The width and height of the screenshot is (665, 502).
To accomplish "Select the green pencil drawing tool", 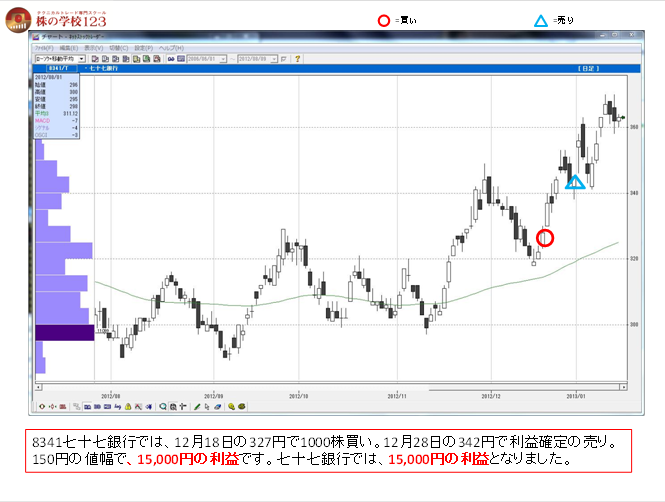I will (x=195, y=407).
